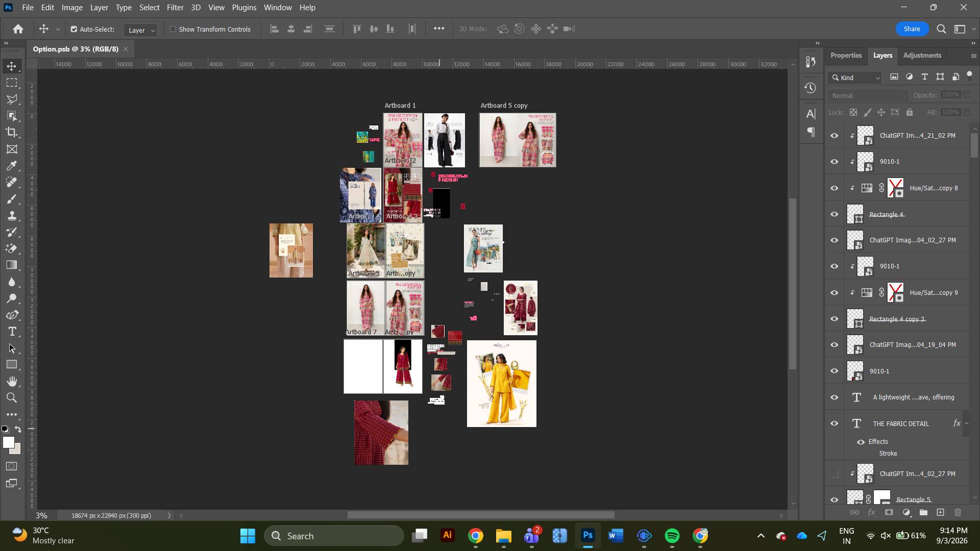Select the Crop tool
980x551 pixels.
coord(12,132)
